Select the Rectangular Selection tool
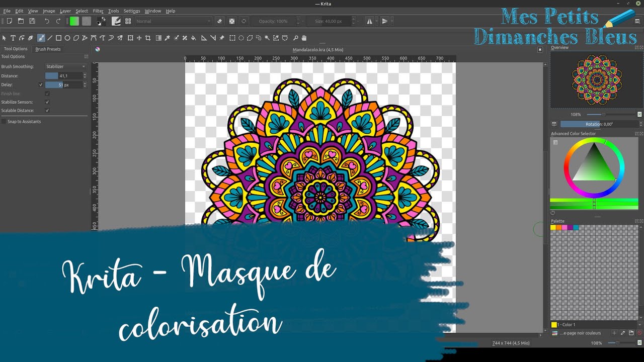Viewport: 644px width, 362px height. [232, 38]
